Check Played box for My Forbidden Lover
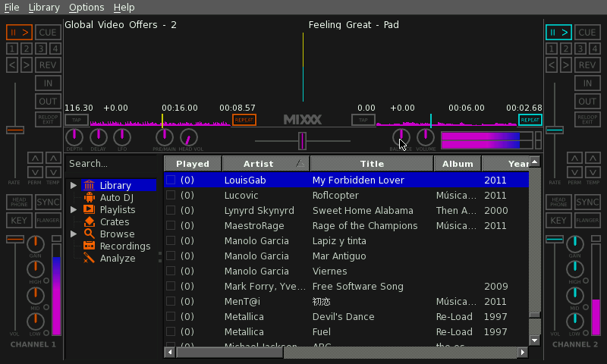This screenshot has height=364, width=607. [171, 180]
